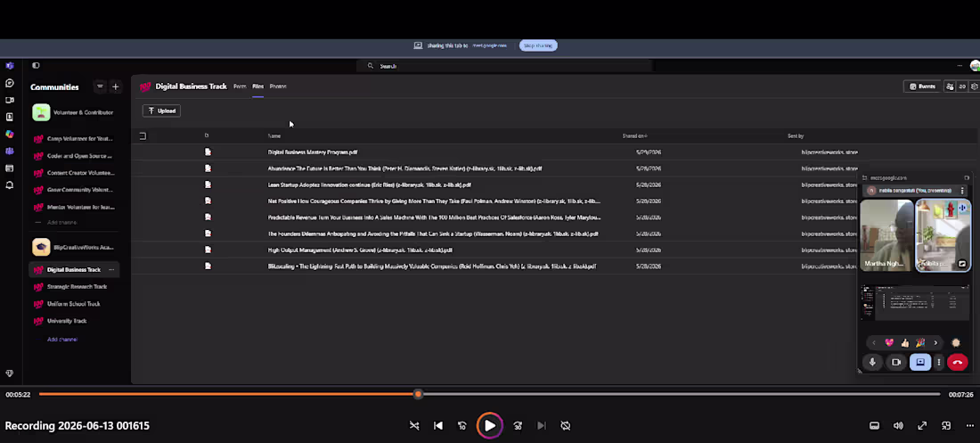Select Martha's video tile in Meet popup
The image size is (980, 443).
coord(886,235)
